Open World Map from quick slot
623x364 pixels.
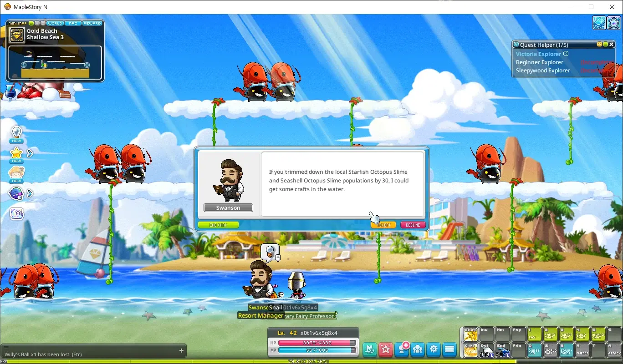coord(551,349)
